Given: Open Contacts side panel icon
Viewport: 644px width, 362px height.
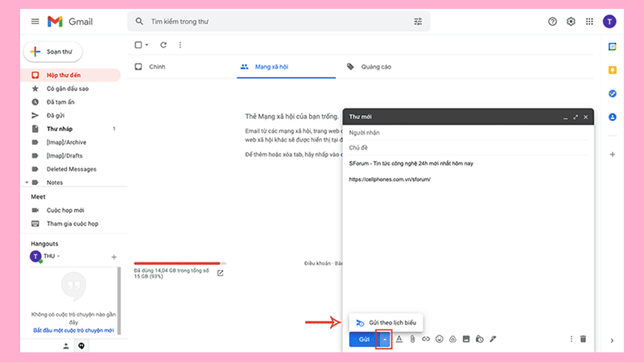Looking at the screenshot, I should 613,117.
